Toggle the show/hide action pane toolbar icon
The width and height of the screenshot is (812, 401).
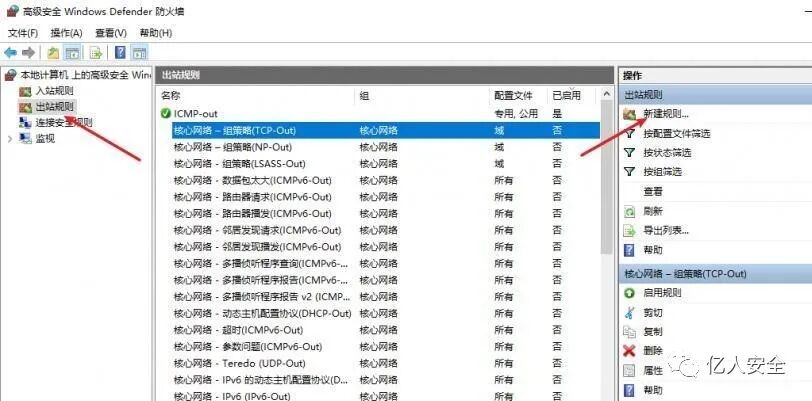pos(139,52)
